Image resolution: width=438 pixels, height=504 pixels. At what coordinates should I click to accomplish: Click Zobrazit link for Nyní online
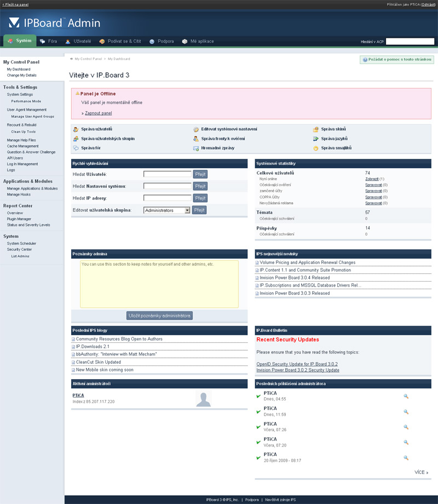(372, 179)
